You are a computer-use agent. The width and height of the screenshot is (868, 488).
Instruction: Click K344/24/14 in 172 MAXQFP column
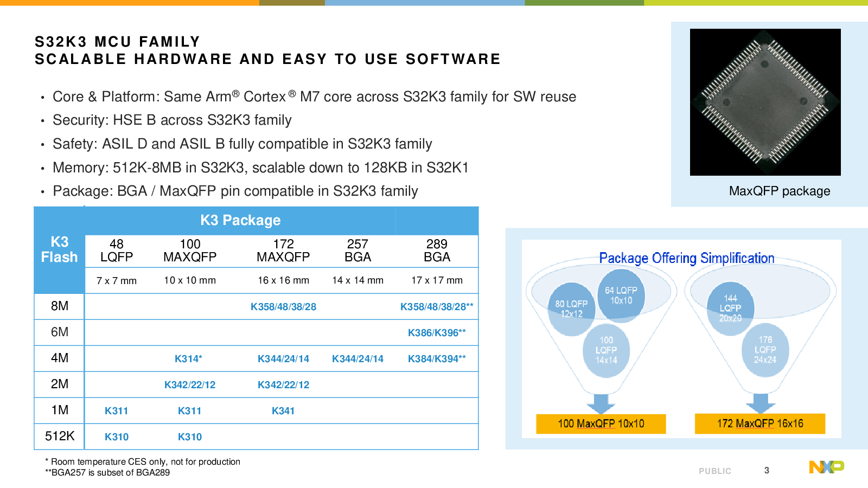coord(283,359)
